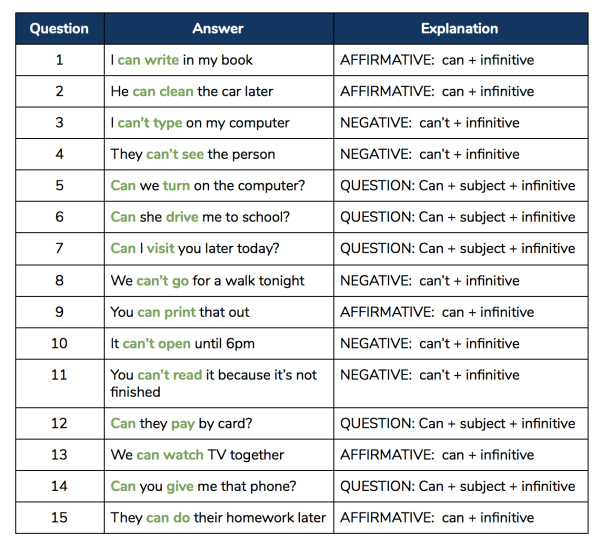Click the Answer column header
600x550 pixels.
pos(218,29)
